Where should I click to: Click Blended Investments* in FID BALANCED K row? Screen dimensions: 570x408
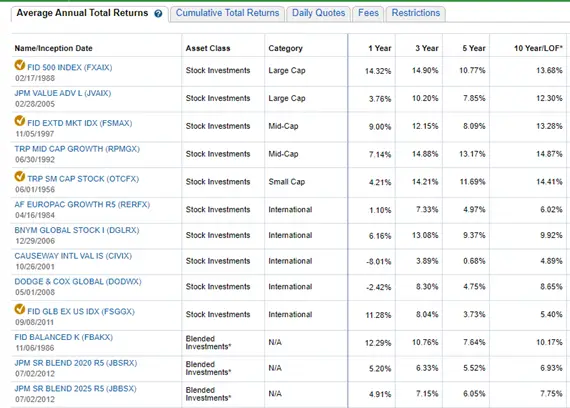[208, 343]
